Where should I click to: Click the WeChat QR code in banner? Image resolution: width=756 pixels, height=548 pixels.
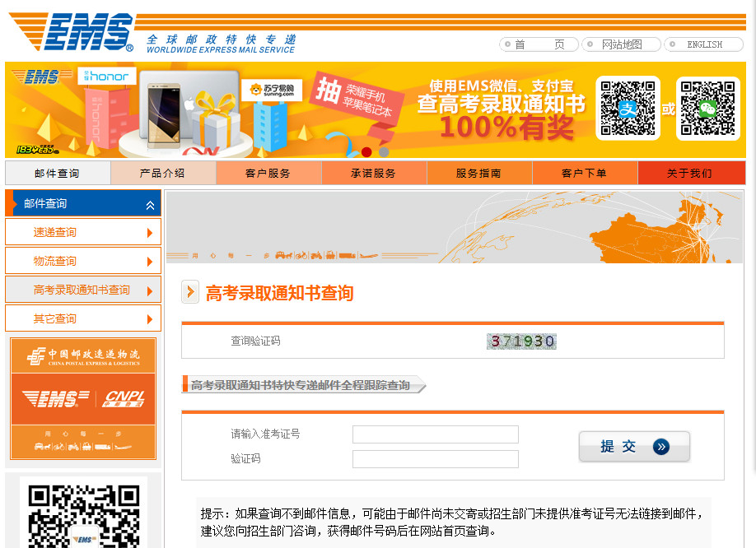[x=707, y=109]
